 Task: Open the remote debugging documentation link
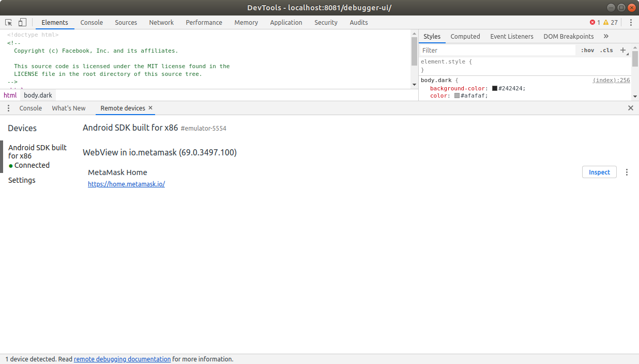[122, 359]
